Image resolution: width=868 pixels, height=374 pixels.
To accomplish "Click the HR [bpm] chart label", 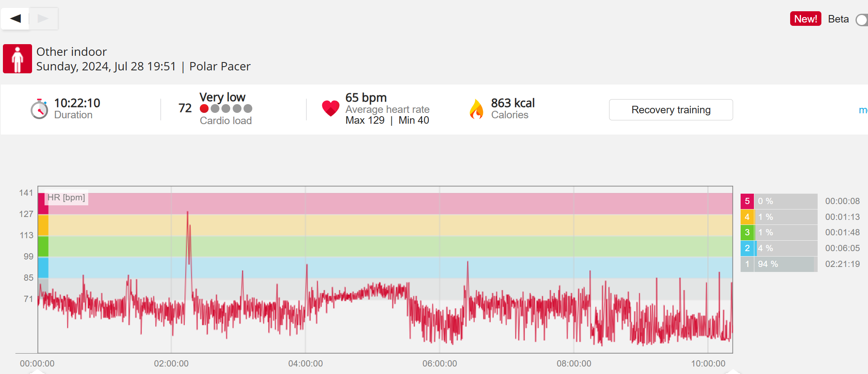I will coord(66,197).
